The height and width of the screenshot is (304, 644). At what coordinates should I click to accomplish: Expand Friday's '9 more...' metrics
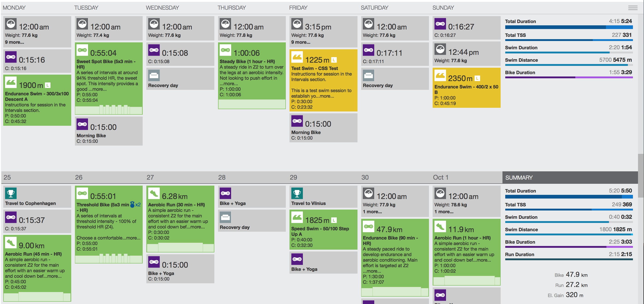301,42
